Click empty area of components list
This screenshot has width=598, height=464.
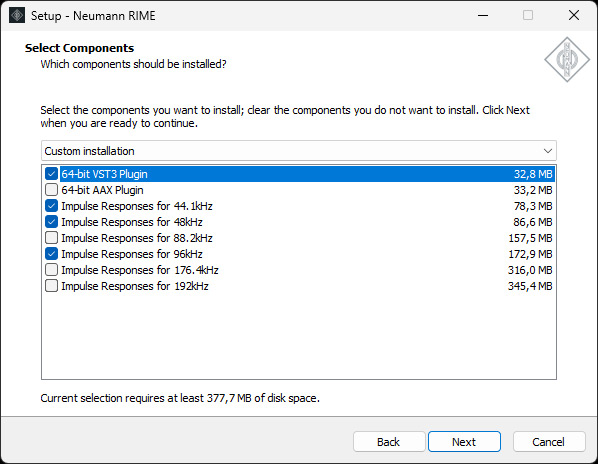299,336
